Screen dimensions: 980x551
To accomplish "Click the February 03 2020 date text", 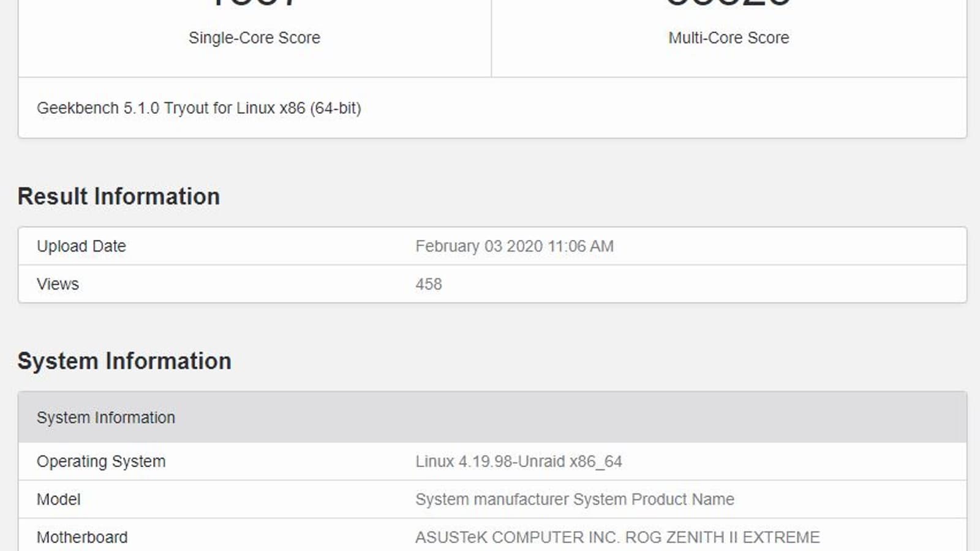I will point(478,246).
